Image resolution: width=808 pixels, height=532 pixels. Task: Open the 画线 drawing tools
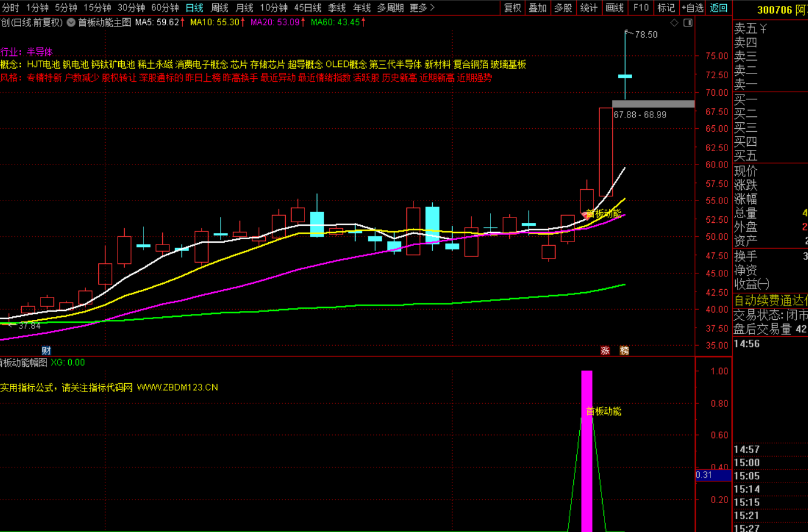coord(615,8)
